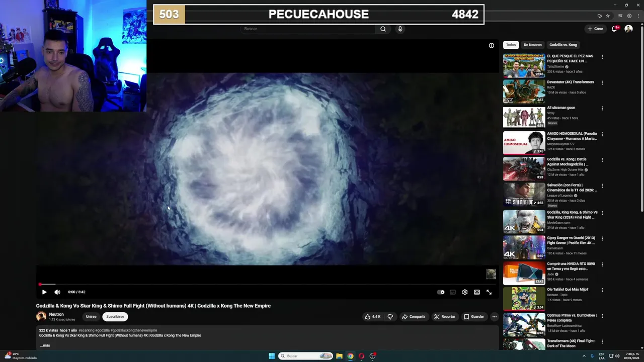The image size is (644, 362).
Task: Select the Godzilla vs. Kong chip
Action: coord(563,45)
